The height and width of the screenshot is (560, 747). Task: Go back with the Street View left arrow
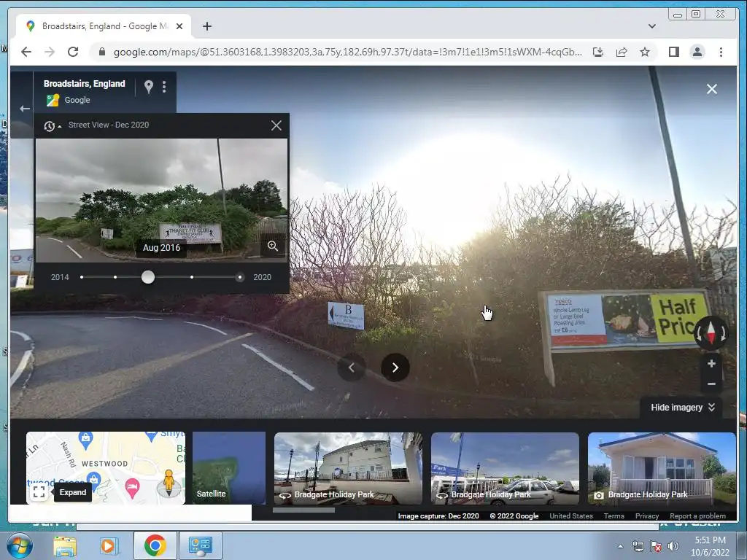[25, 109]
